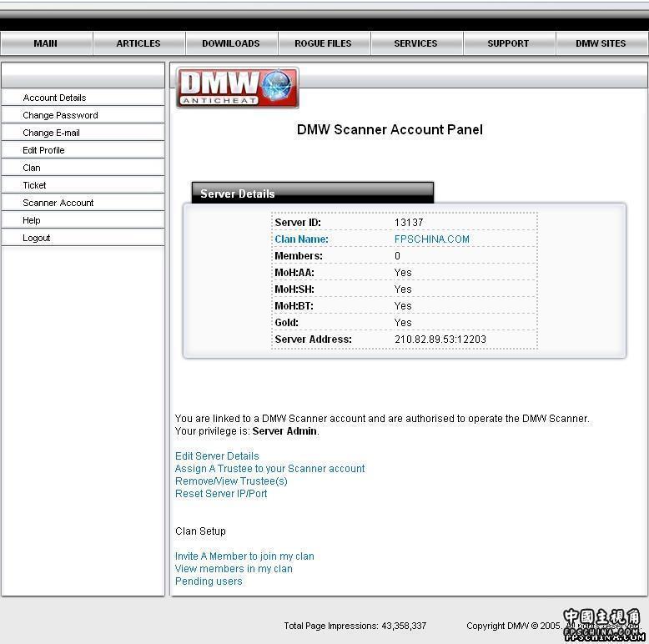Click the DMW Anticheat logo
Image resolution: width=649 pixels, height=644 pixels.
tap(238, 88)
